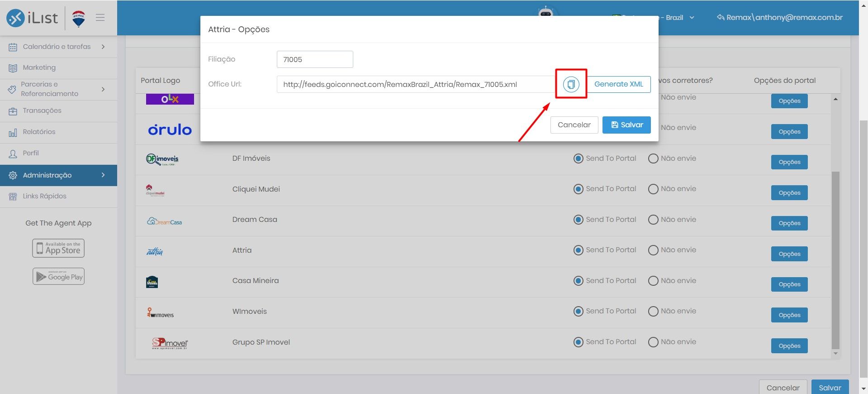Click the Marketing newspaper icon
Image resolution: width=868 pixels, height=394 pixels.
(13, 68)
